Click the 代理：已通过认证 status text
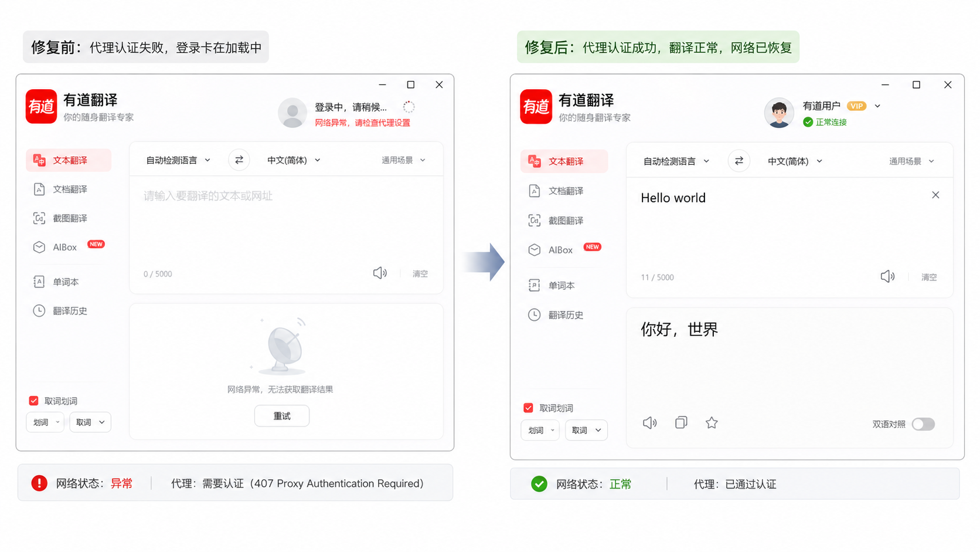 click(x=735, y=484)
